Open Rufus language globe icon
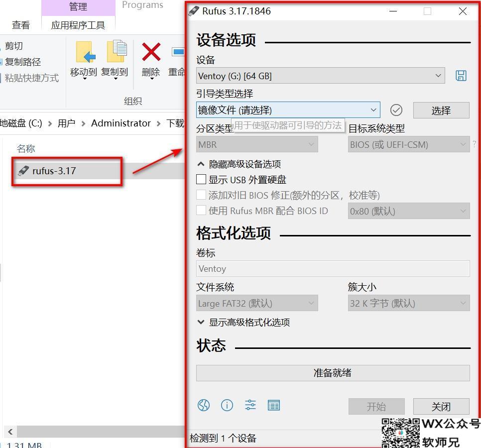Image resolution: width=481 pixels, height=448 pixels. pyautogui.click(x=203, y=405)
